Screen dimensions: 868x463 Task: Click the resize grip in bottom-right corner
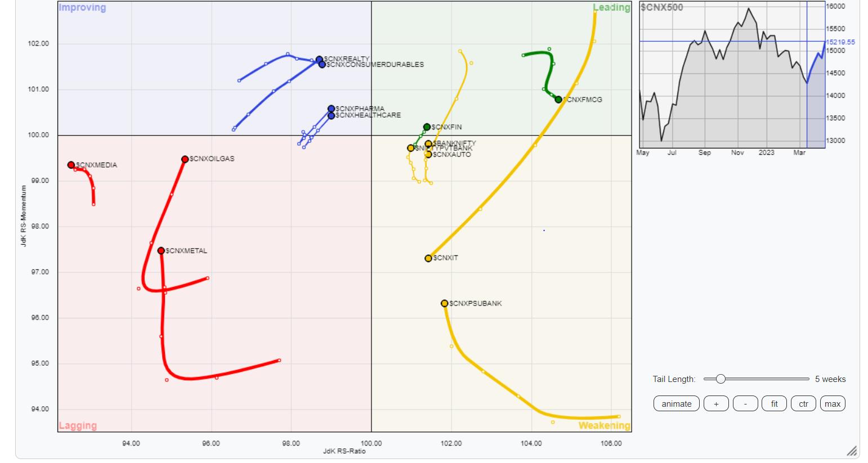[x=852, y=451]
